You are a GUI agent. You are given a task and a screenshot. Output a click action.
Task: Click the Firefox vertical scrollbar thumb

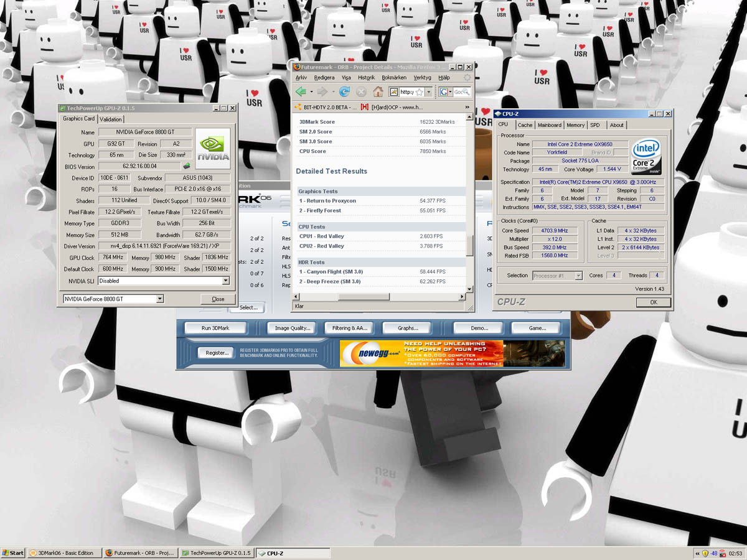point(470,245)
